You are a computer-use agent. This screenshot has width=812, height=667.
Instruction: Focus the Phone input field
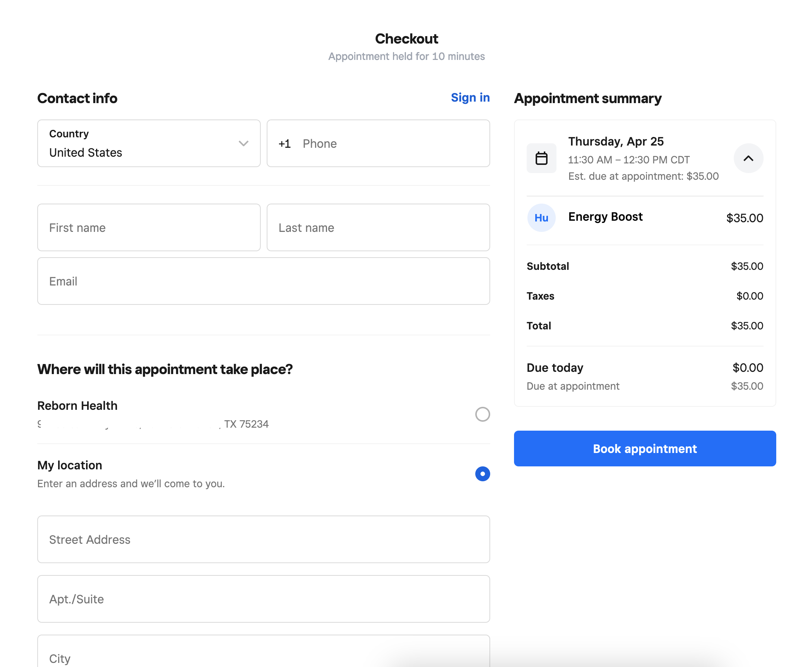pos(378,143)
